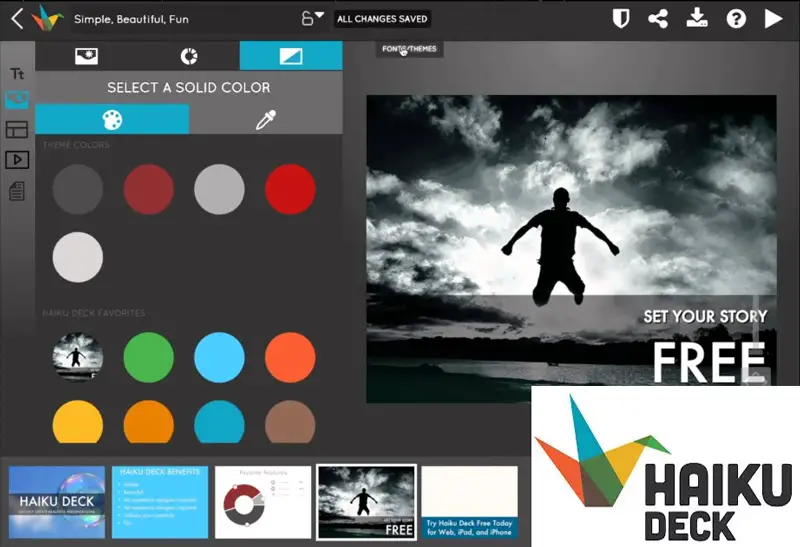Pick the brown favorite color

point(290,421)
